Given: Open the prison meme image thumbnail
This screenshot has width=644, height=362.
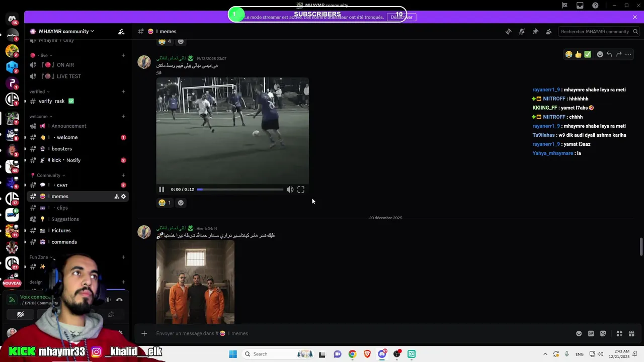Looking at the screenshot, I should point(195,282).
